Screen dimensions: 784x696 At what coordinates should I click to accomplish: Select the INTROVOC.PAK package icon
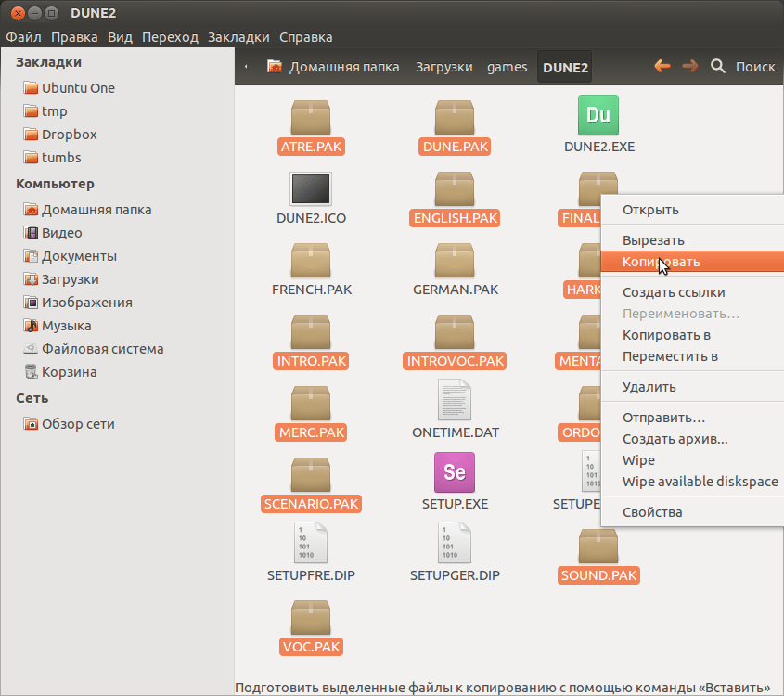(x=454, y=332)
